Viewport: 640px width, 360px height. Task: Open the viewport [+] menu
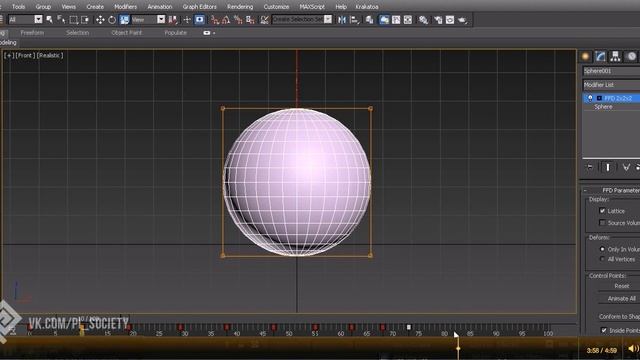(9, 55)
